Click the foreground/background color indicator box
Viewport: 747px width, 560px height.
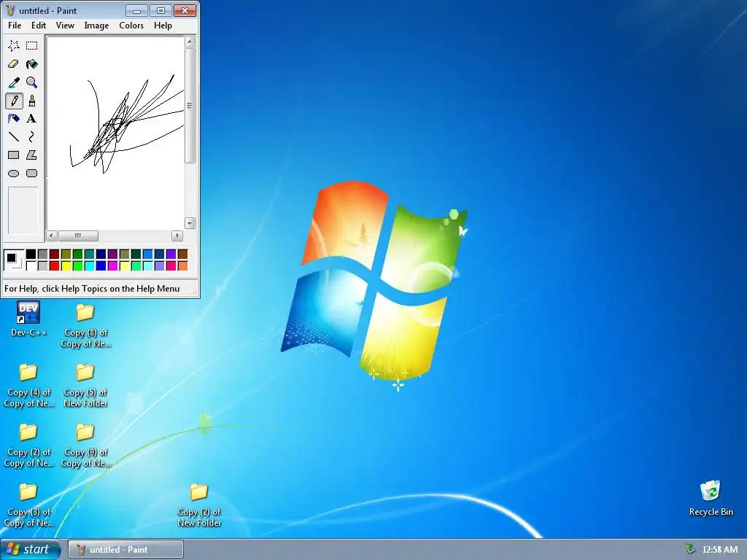[13, 260]
